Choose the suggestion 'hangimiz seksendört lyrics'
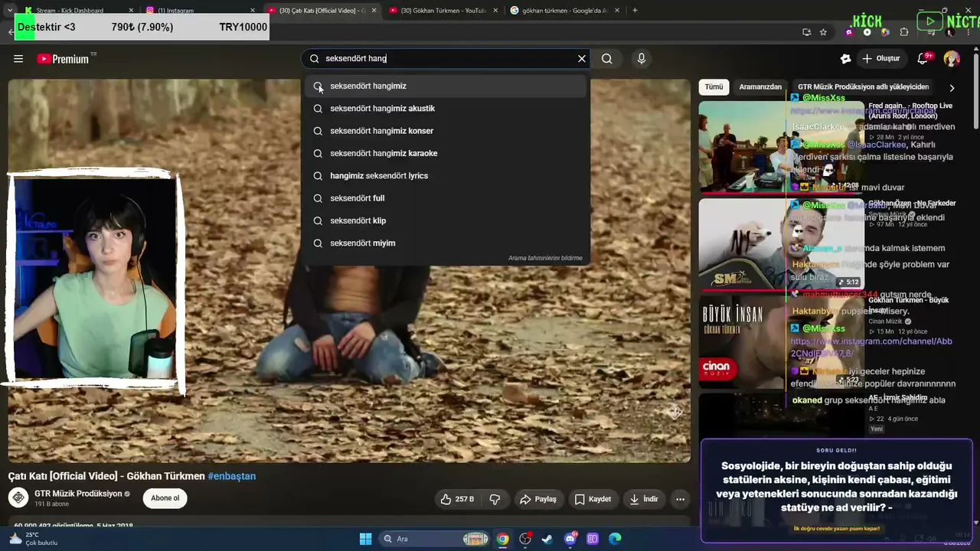Viewport: 980px width, 551px height. tap(446, 176)
